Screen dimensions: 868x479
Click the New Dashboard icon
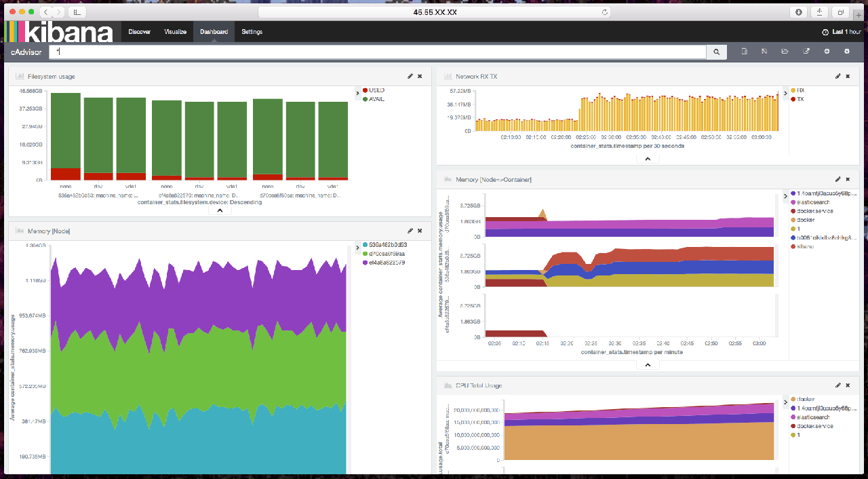(x=744, y=52)
